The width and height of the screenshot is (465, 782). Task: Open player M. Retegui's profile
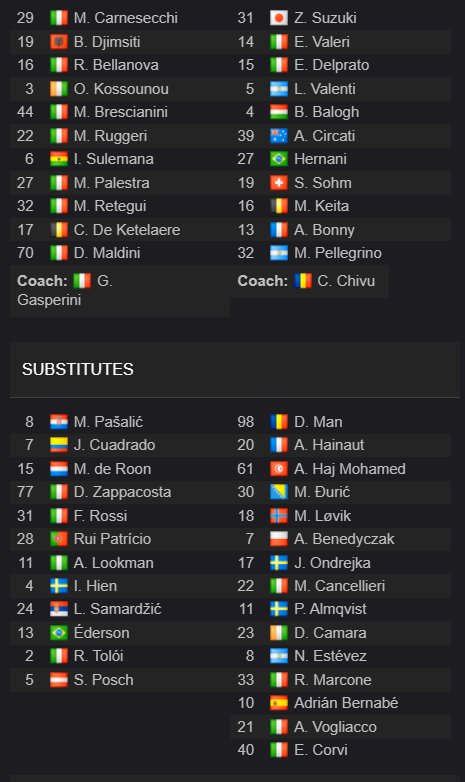pos(110,206)
